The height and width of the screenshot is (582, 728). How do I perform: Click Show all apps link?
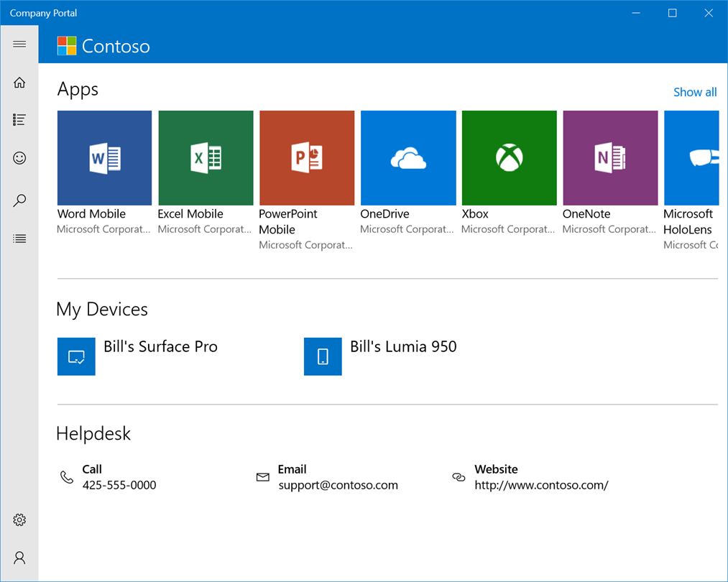click(x=695, y=92)
